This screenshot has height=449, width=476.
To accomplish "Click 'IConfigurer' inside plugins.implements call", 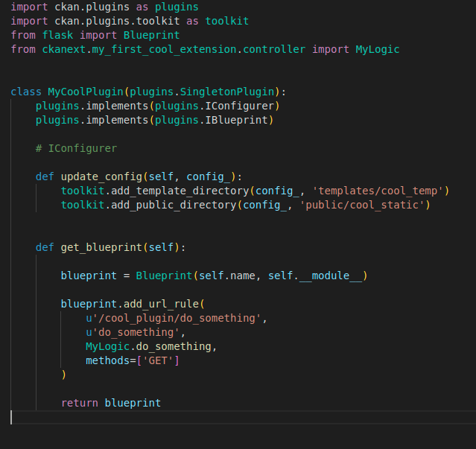I will pyautogui.click(x=240, y=106).
